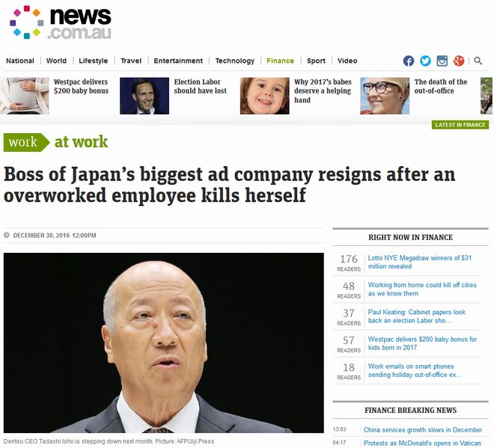Open search with magnifying glass icon
The height and width of the screenshot is (448, 494).
click(x=478, y=61)
